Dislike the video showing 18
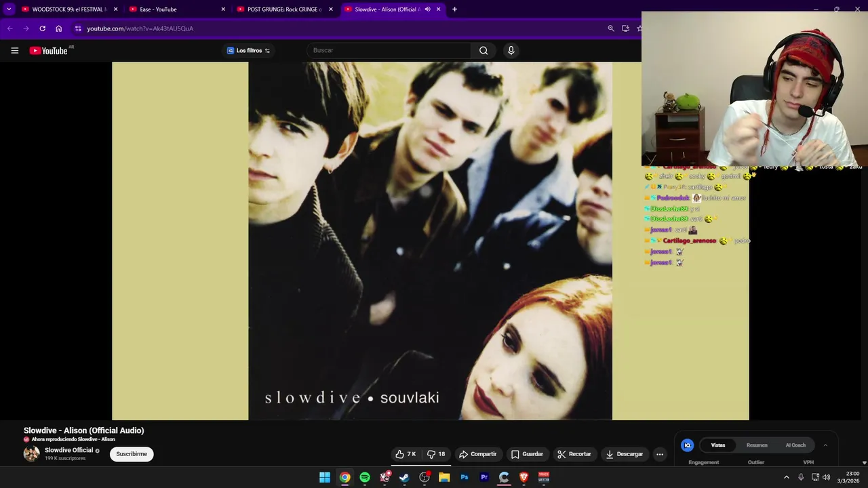 (436, 454)
